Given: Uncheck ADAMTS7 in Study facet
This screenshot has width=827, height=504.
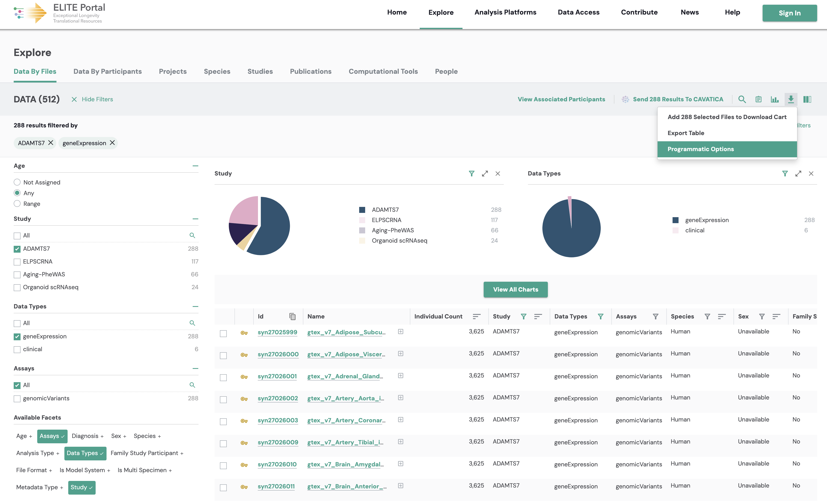Looking at the screenshot, I should (x=17, y=249).
